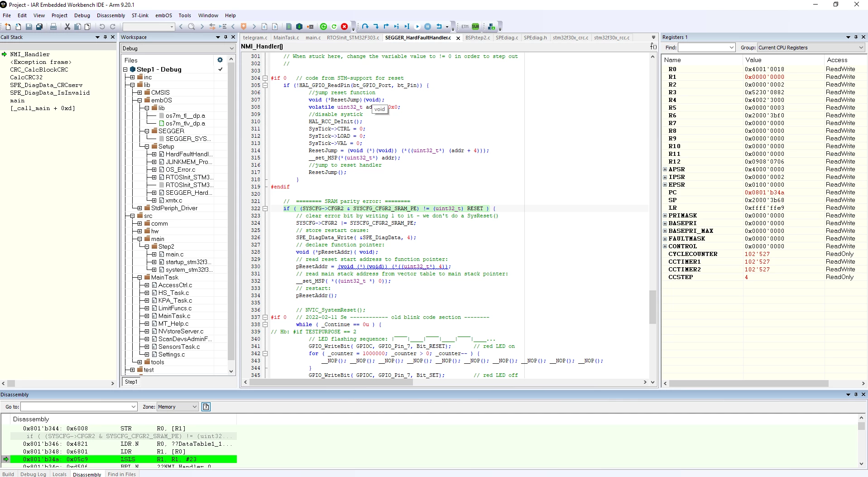Screen dimensions: 868x477
Task: Create a new document with toolbar icon
Action: coord(8,27)
